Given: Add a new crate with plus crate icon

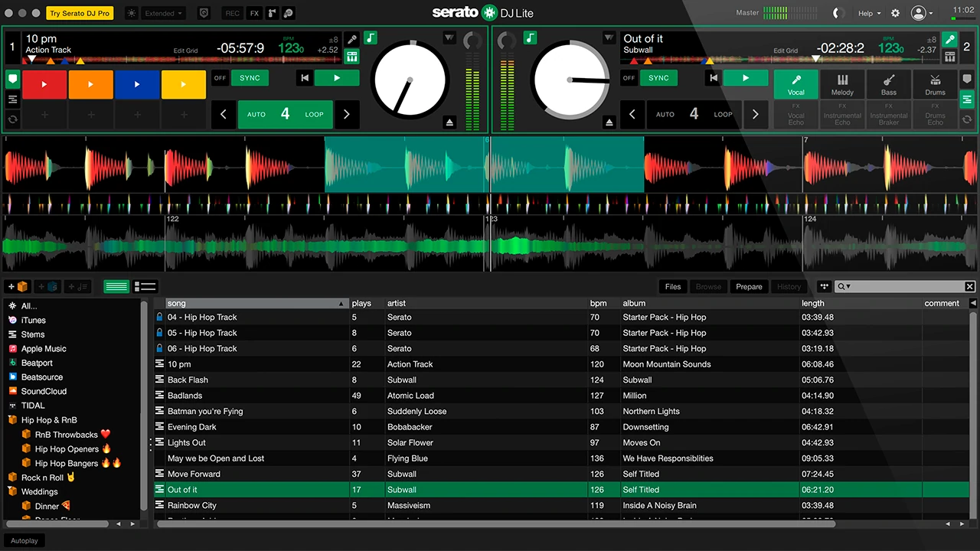Looking at the screenshot, I should pos(18,286).
